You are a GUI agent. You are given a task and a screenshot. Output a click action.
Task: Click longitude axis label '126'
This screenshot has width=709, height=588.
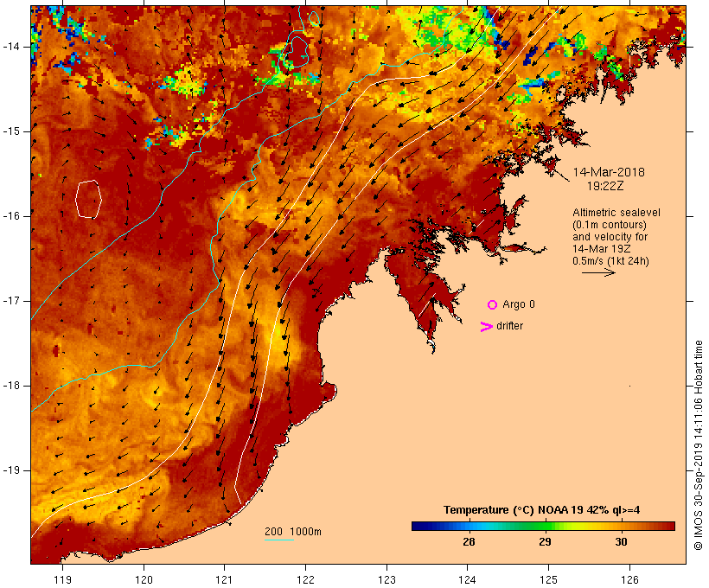[x=629, y=579]
